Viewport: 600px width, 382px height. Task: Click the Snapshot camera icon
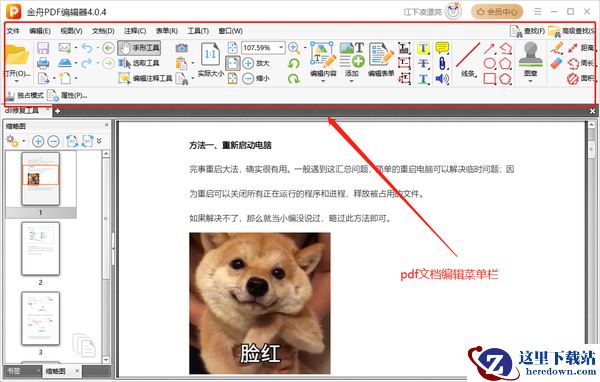tap(182, 48)
